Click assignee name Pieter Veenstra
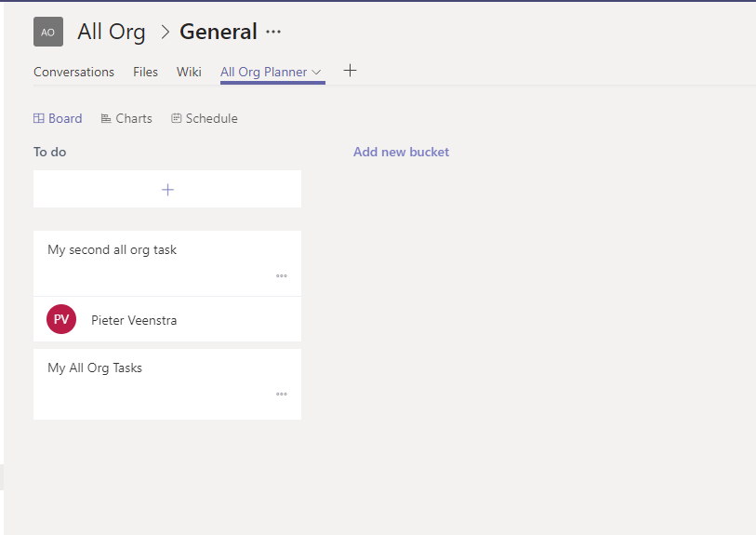The image size is (756, 535). [134, 320]
